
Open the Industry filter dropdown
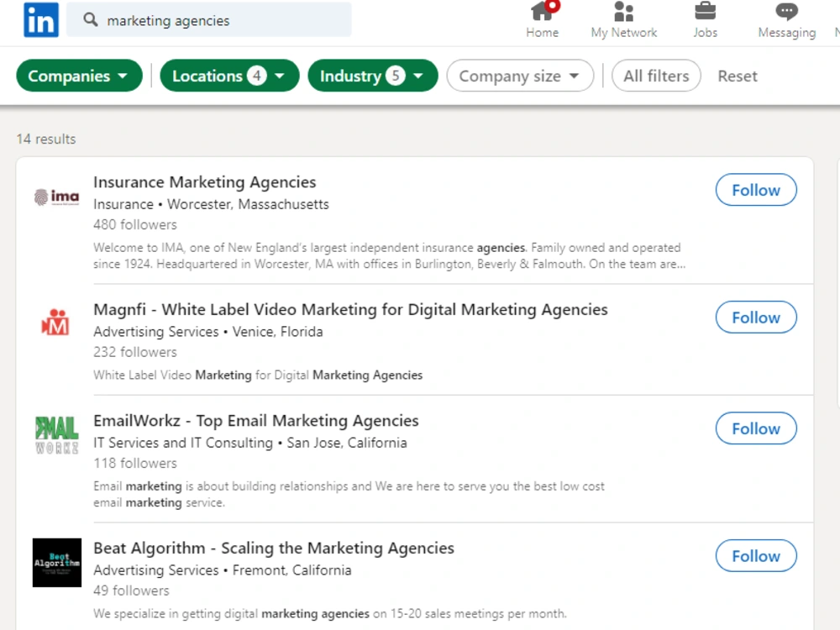click(373, 76)
